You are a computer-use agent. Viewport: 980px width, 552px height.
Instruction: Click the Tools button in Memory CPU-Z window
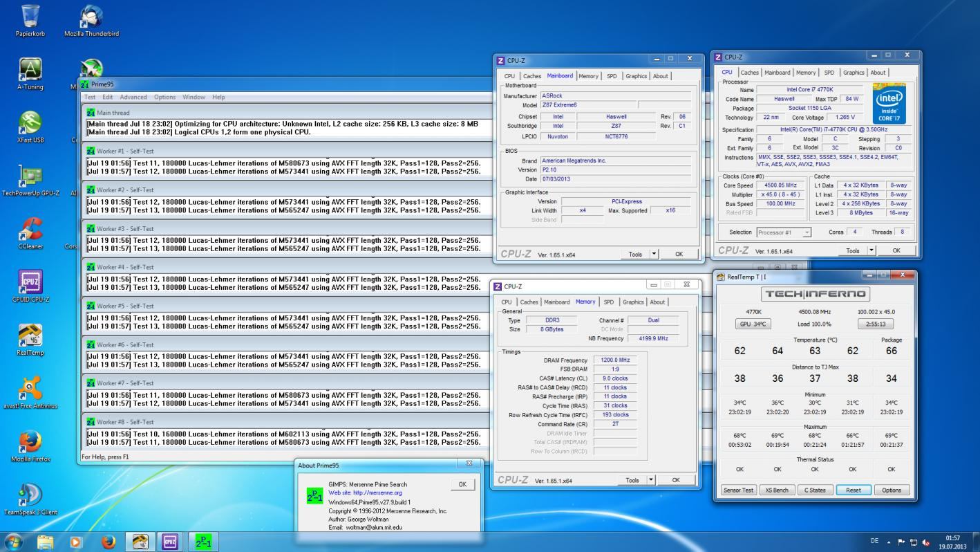pyautogui.click(x=632, y=480)
